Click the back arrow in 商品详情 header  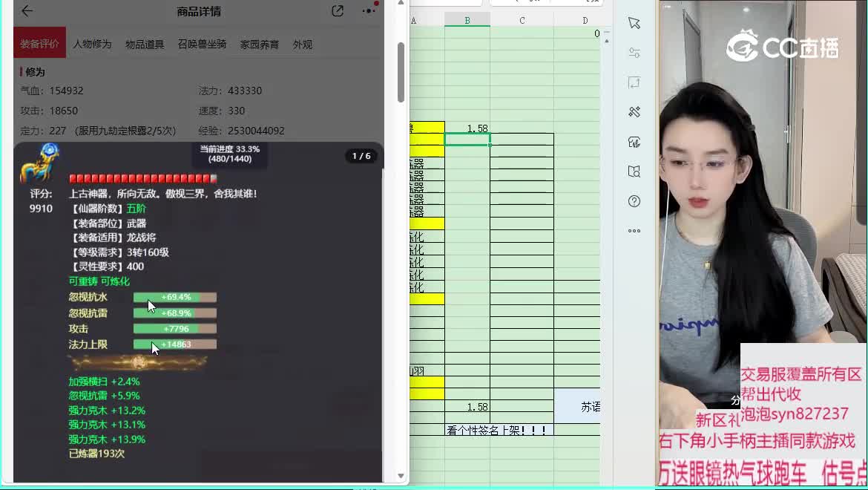[x=27, y=11]
